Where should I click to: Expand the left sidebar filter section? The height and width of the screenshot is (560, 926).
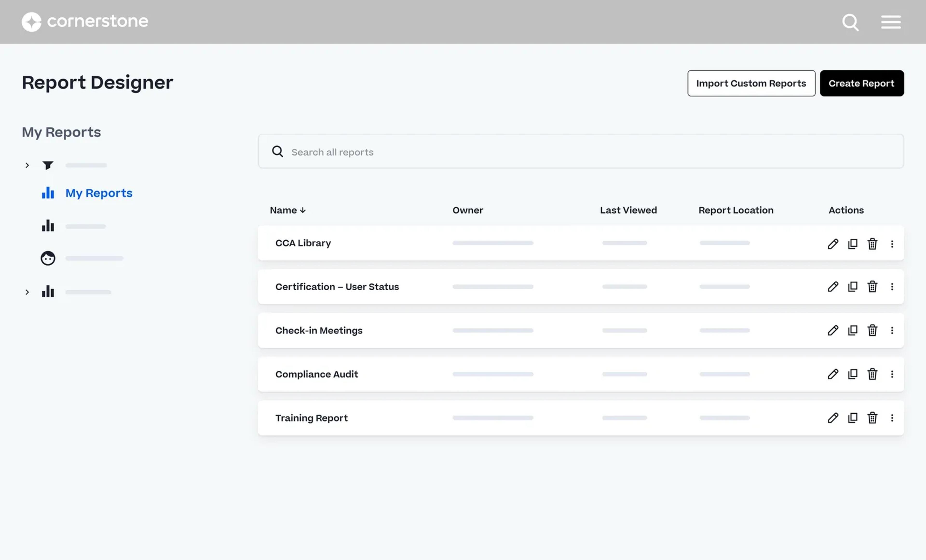click(x=27, y=165)
